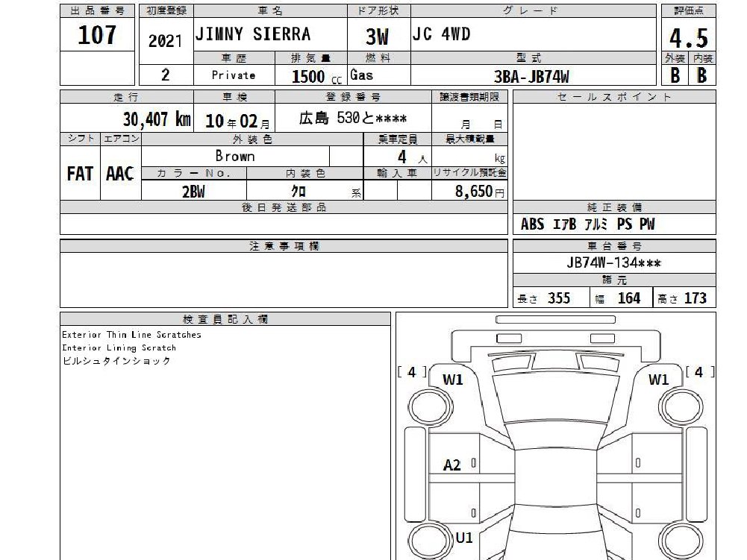
Task: Click the Private car history value
Action: (233, 75)
